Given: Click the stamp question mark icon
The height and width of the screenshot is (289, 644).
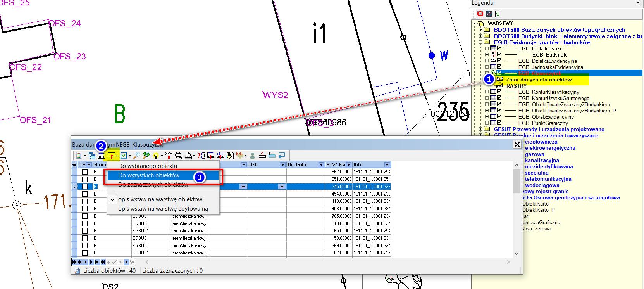Looking at the screenshot, I should point(262,156).
